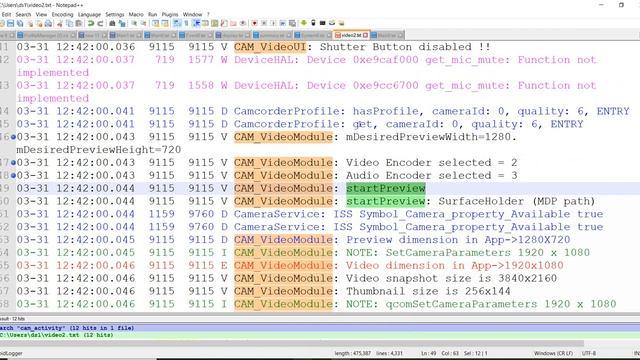Click red 'Video dimension in App->1920x1080' line
Viewport: 640px width, 360px height.
(x=455, y=265)
